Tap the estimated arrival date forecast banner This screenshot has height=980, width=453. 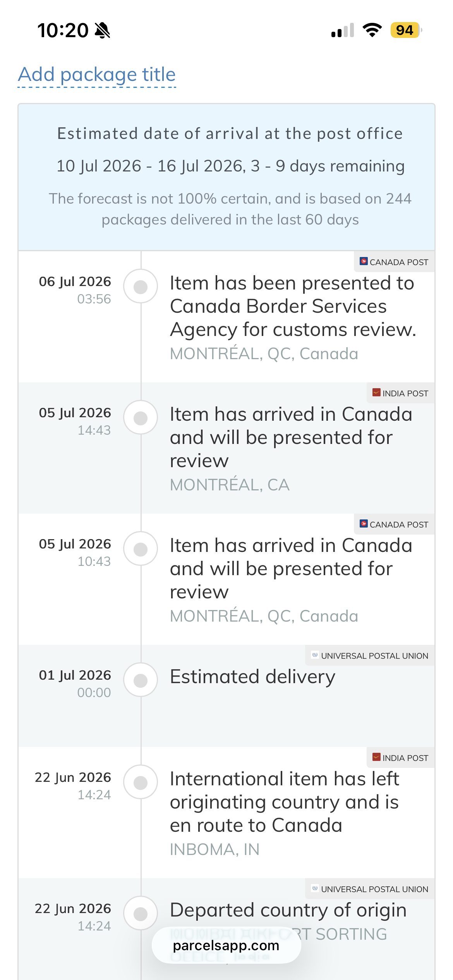(x=226, y=177)
